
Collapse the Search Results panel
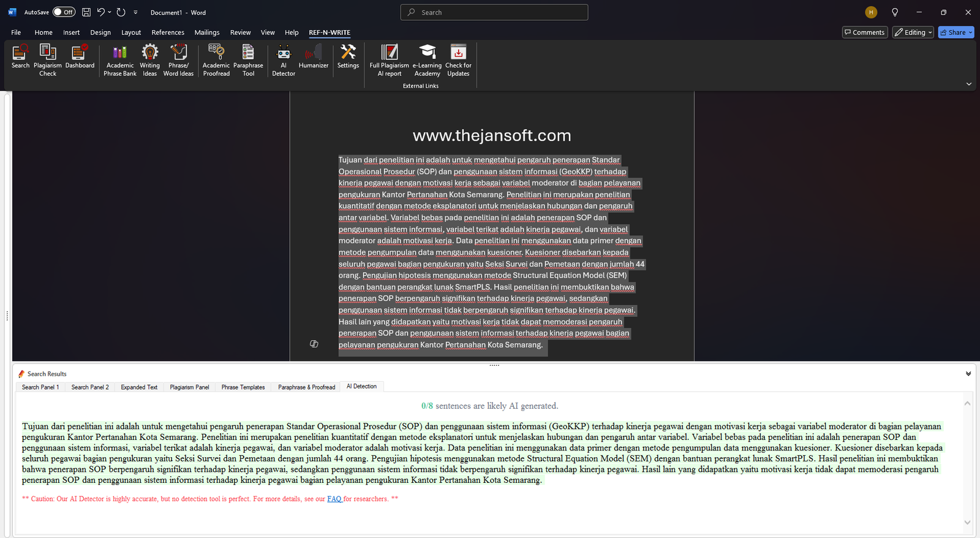pos(968,374)
